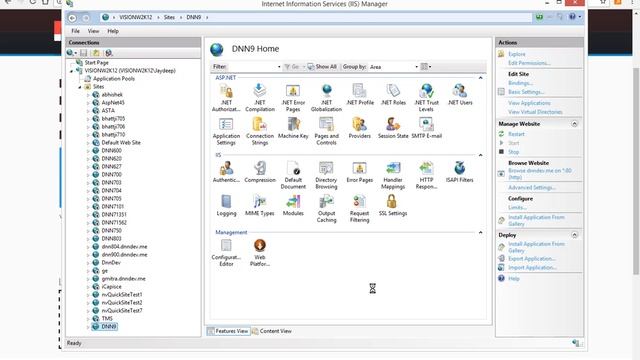Open the Session State feature
The width and height of the screenshot is (640, 360).
click(393, 128)
